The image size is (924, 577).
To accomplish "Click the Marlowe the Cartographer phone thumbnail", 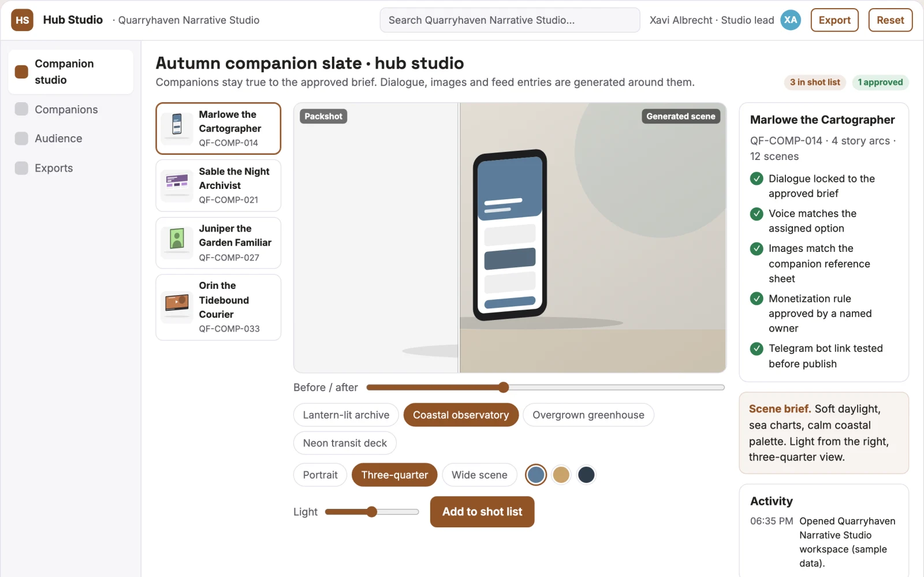I will coord(177,128).
